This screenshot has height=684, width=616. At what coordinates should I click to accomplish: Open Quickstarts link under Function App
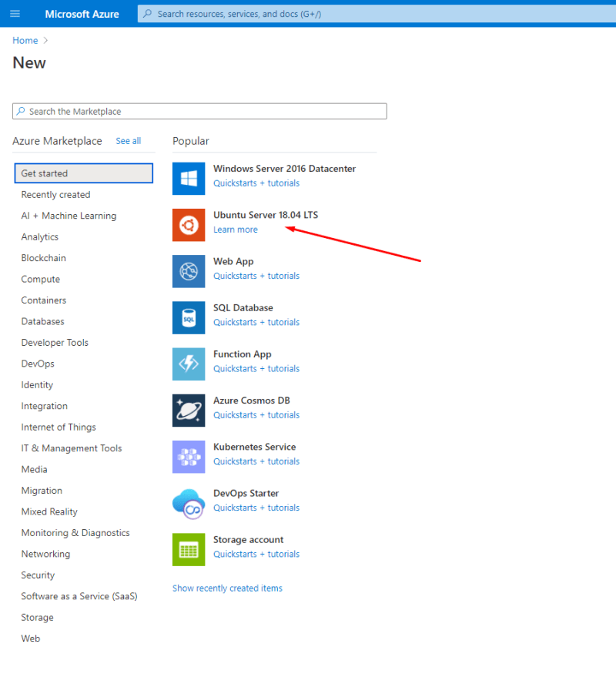(x=256, y=369)
